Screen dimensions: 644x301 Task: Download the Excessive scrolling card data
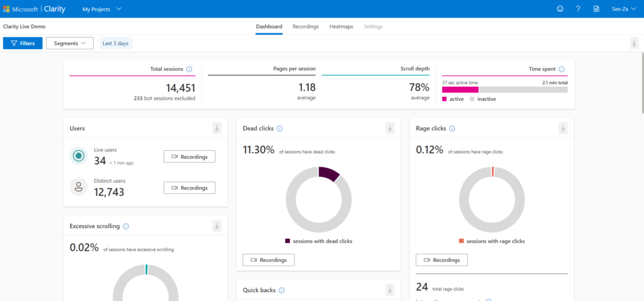[217, 226]
